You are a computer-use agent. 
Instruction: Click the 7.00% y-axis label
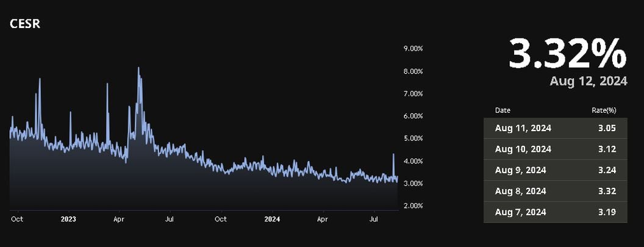[413, 93]
